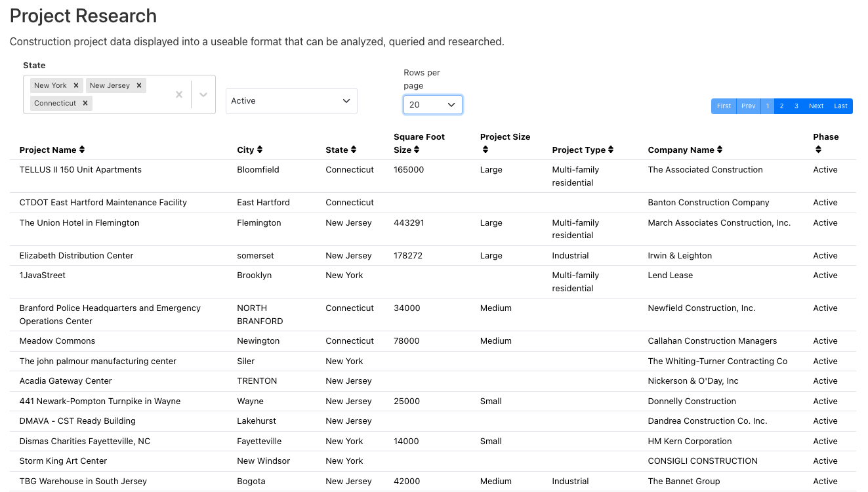Screen dimensions: 868x492
Task: Click Square Foot Size sort icon
Action: point(417,150)
